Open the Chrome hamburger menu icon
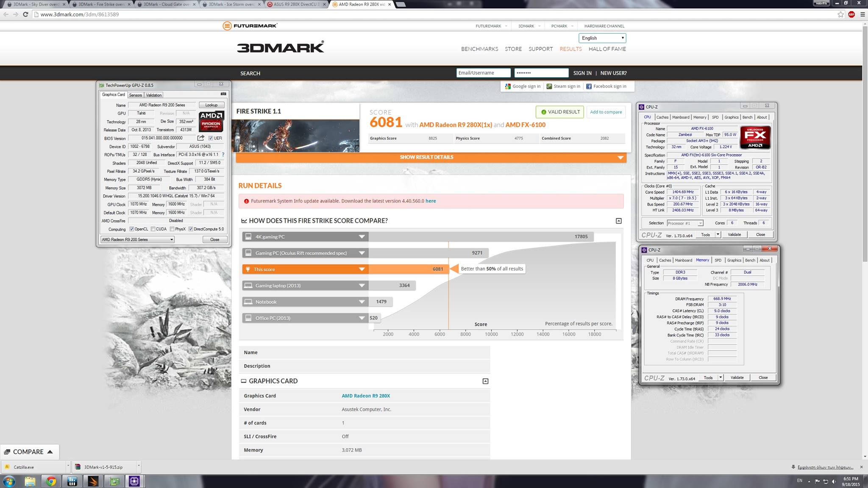 (x=862, y=14)
